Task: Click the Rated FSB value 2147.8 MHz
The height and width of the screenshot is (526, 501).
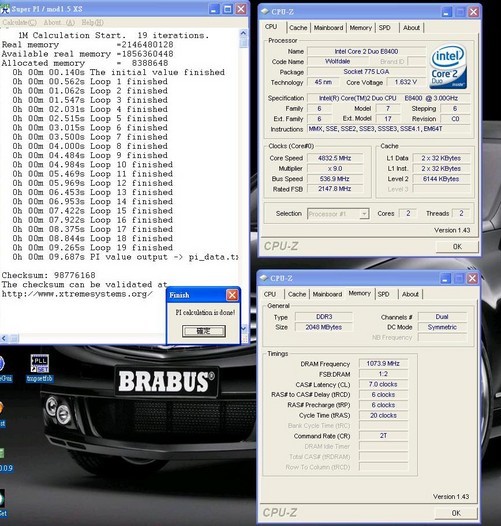Action: [335, 189]
